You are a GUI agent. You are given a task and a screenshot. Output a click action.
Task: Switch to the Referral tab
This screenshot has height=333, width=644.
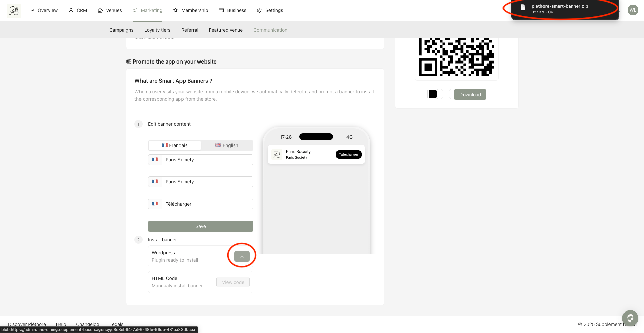click(190, 30)
